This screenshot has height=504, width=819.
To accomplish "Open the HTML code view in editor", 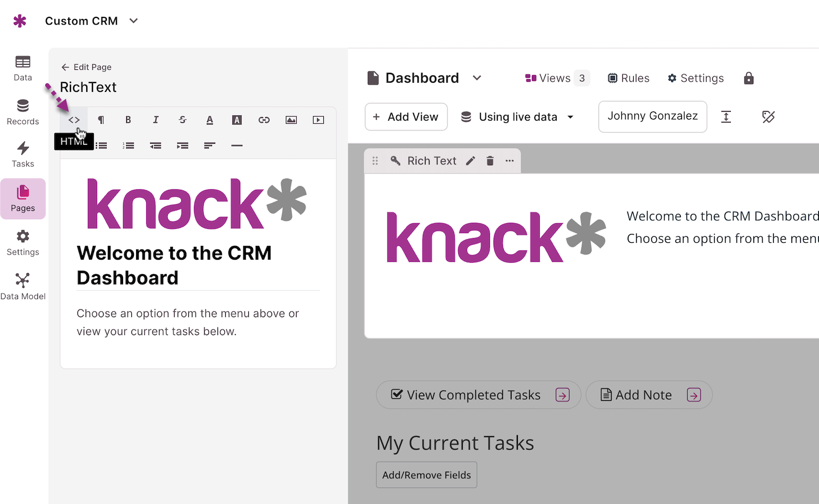I will 74,120.
